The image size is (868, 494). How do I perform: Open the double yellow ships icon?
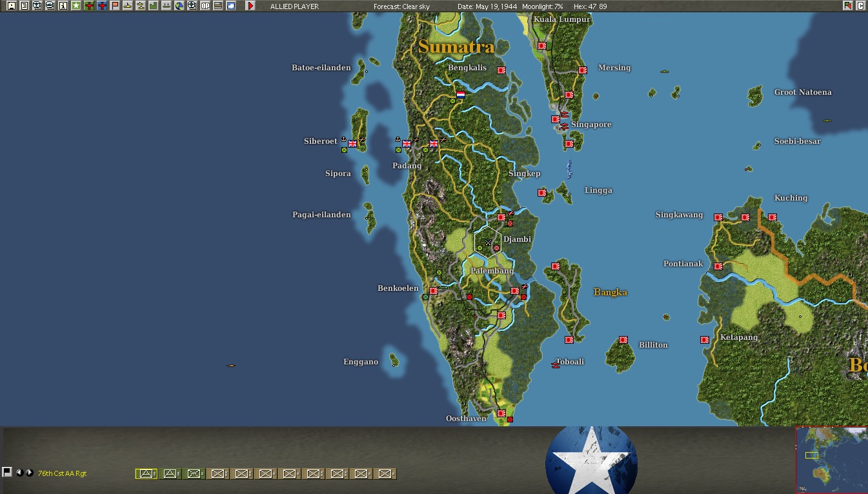(x=141, y=6)
